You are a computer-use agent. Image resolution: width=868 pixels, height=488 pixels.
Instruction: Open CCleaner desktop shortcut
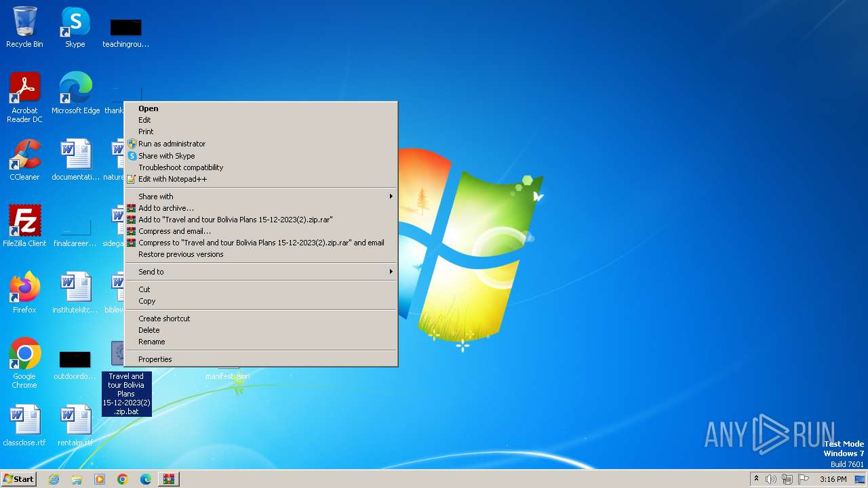24,160
